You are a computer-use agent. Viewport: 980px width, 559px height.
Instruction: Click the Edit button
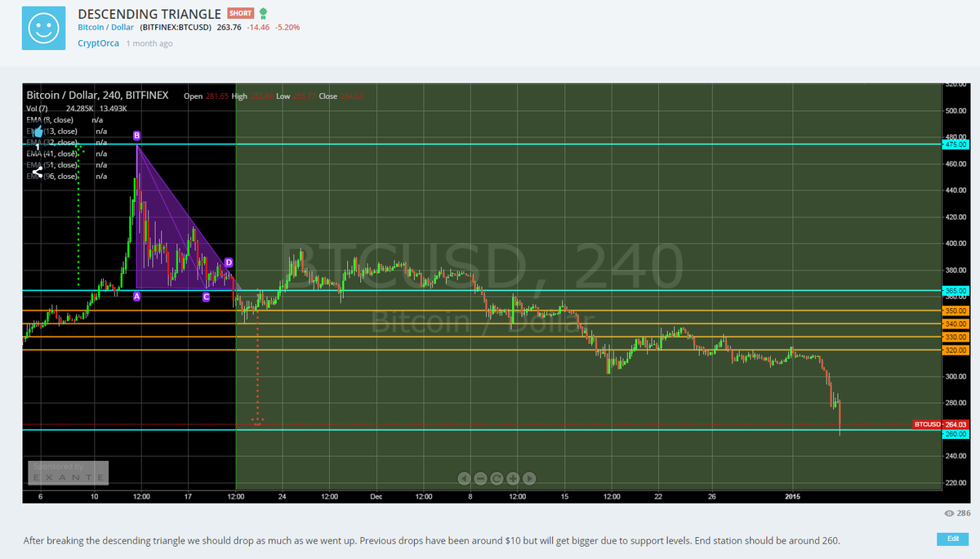pos(952,539)
